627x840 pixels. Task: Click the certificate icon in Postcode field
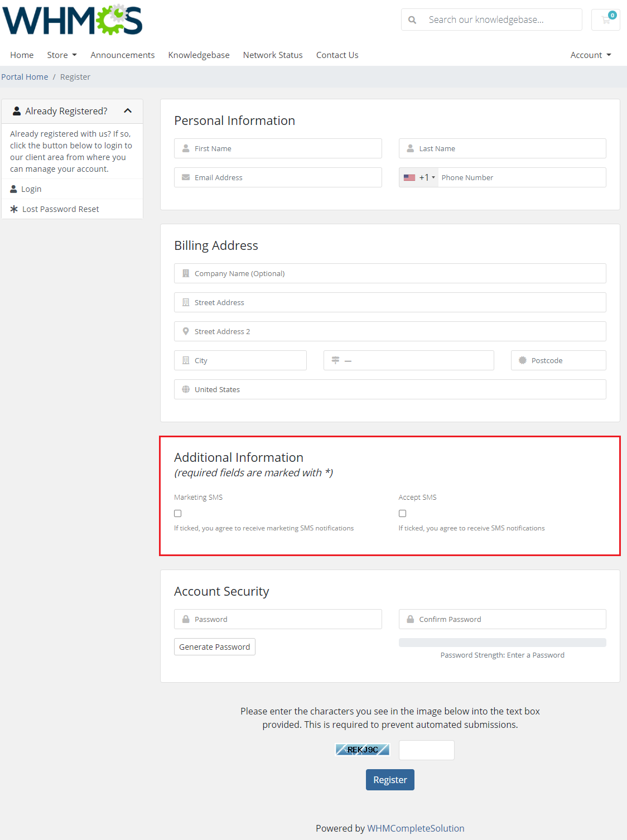point(523,360)
